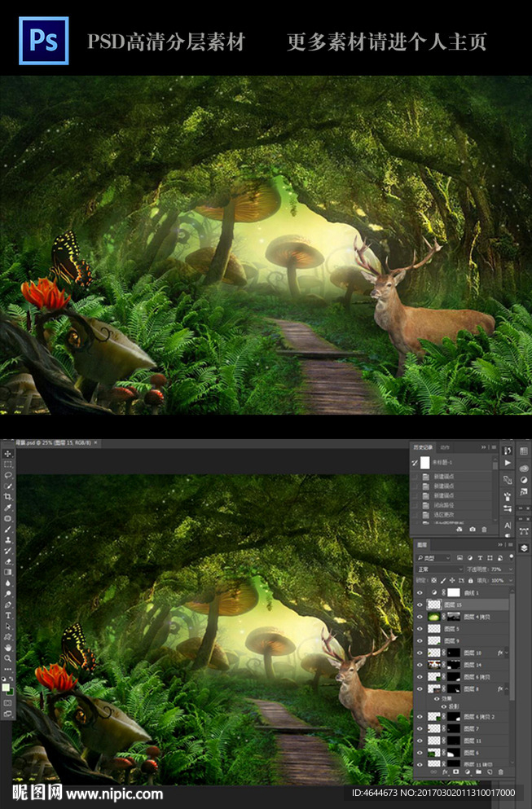Image resolution: width=532 pixels, height=809 pixels.
Task: Delete layer with trash icon in Layers panel
Action: [x=500, y=772]
